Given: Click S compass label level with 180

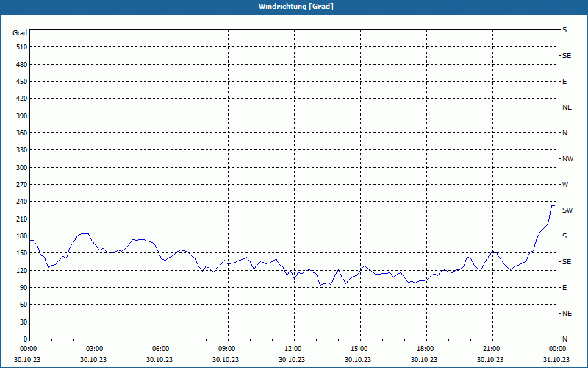Looking at the screenshot, I should (564, 236).
